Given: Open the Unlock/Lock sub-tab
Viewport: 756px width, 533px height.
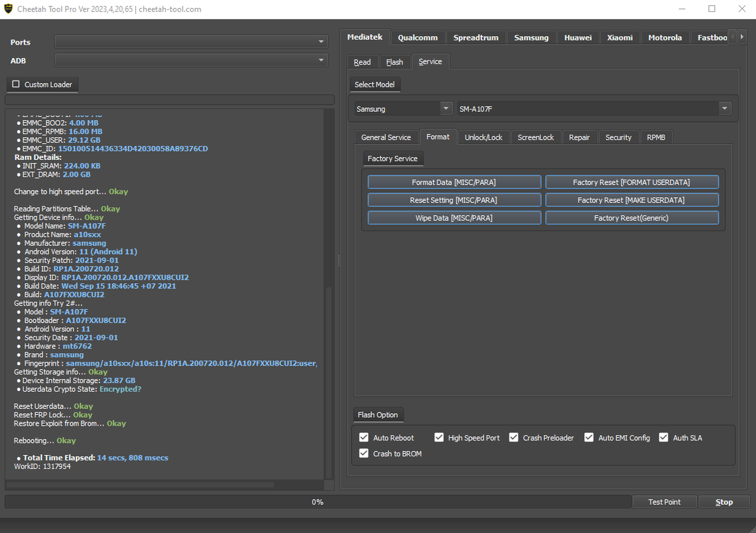Looking at the screenshot, I should click(x=484, y=137).
